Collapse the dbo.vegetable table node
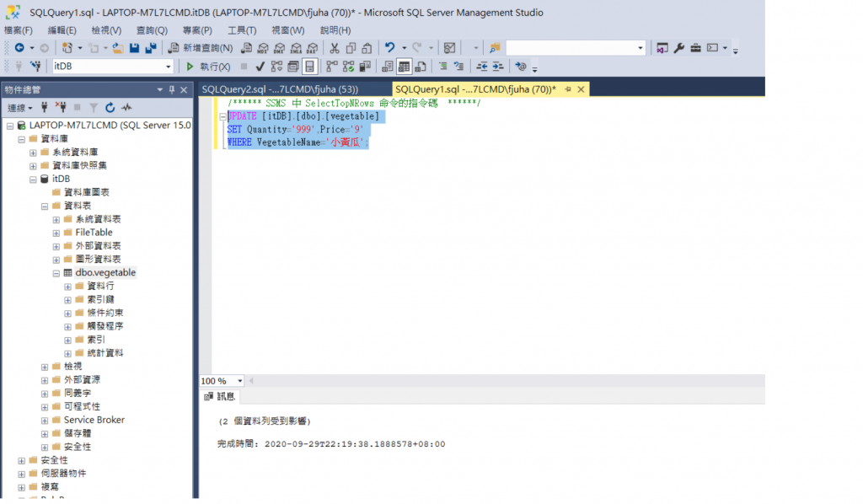Image resolution: width=863 pixels, height=504 pixels. click(x=56, y=273)
